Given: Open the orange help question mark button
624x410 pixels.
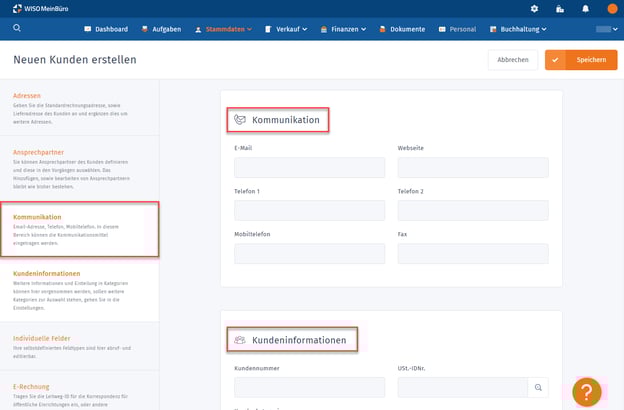Looking at the screenshot, I should [587, 391].
